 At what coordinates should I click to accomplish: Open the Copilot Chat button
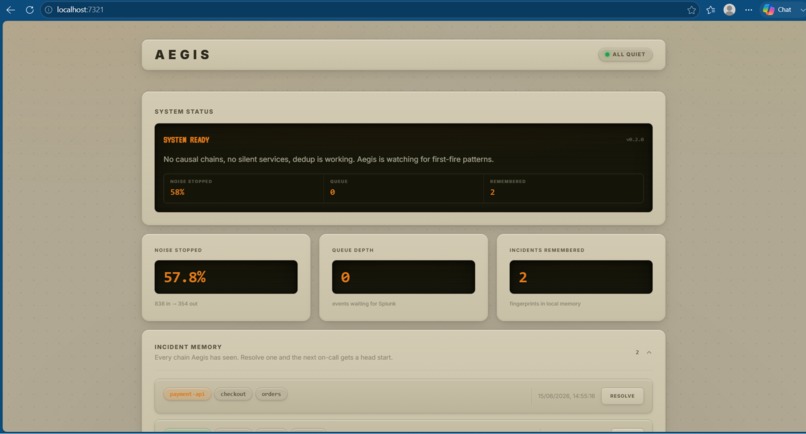pos(777,10)
